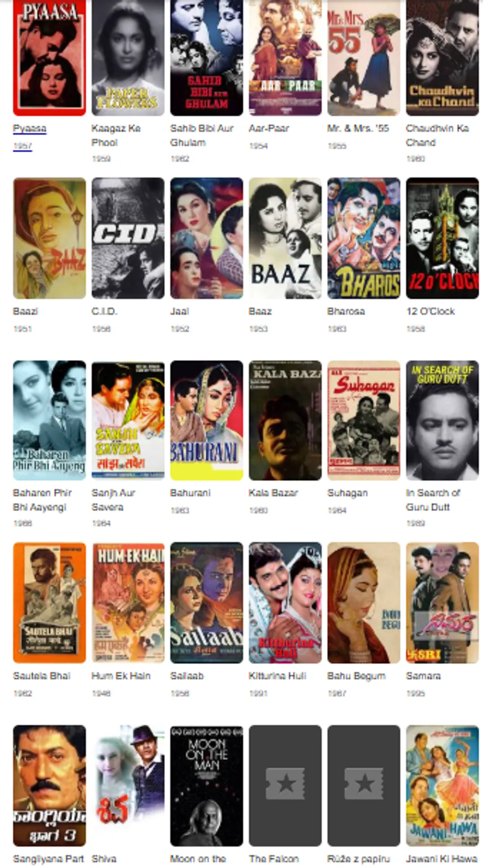Open the Kala Bazar title link
This screenshot has width=483, height=868.
click(273, 493)
